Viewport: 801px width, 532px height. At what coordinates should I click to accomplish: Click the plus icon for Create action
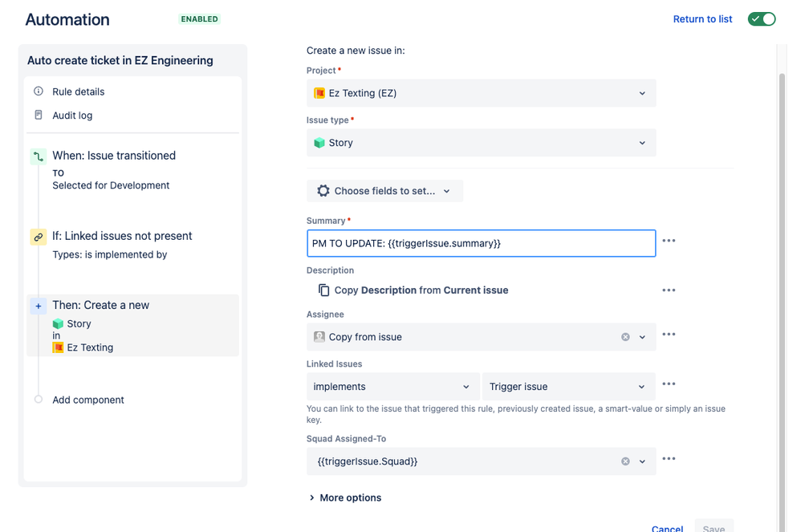coord(39,306)
